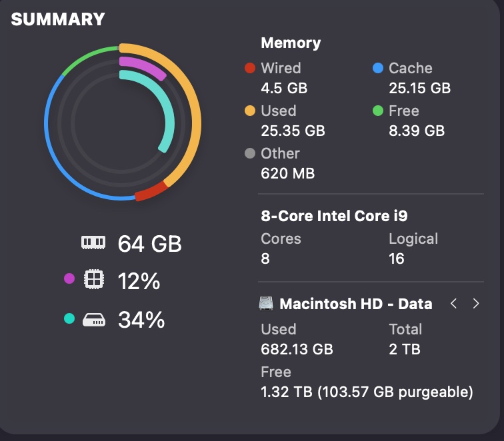
Task: Click the SUMMARY panel title
Action: [x=58, y=19]
